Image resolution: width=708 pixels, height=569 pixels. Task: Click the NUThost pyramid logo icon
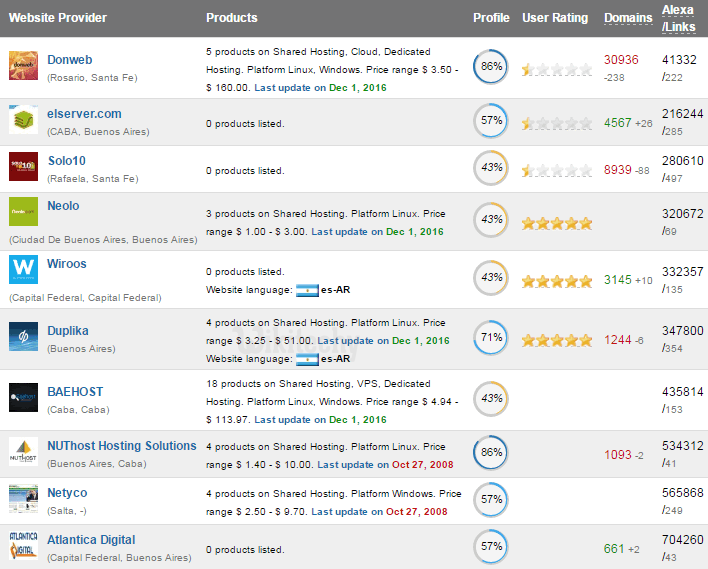coord(23,452)
